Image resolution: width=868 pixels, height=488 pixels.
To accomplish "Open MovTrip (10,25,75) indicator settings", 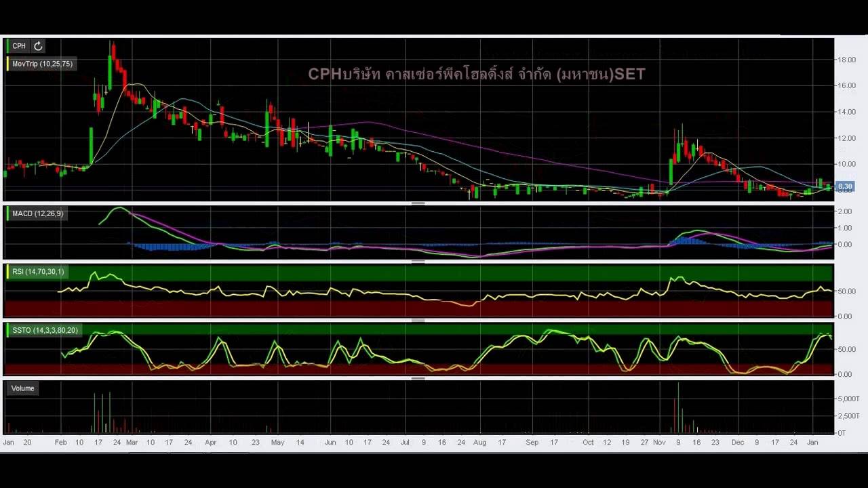I will 42,64.
